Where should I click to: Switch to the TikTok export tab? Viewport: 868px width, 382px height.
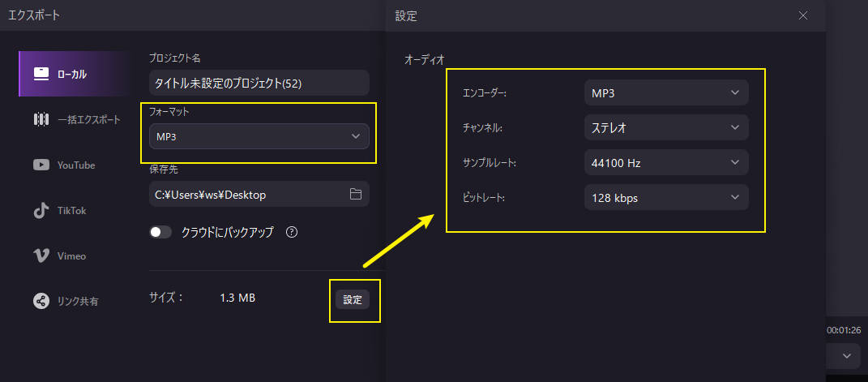point(60,210)
